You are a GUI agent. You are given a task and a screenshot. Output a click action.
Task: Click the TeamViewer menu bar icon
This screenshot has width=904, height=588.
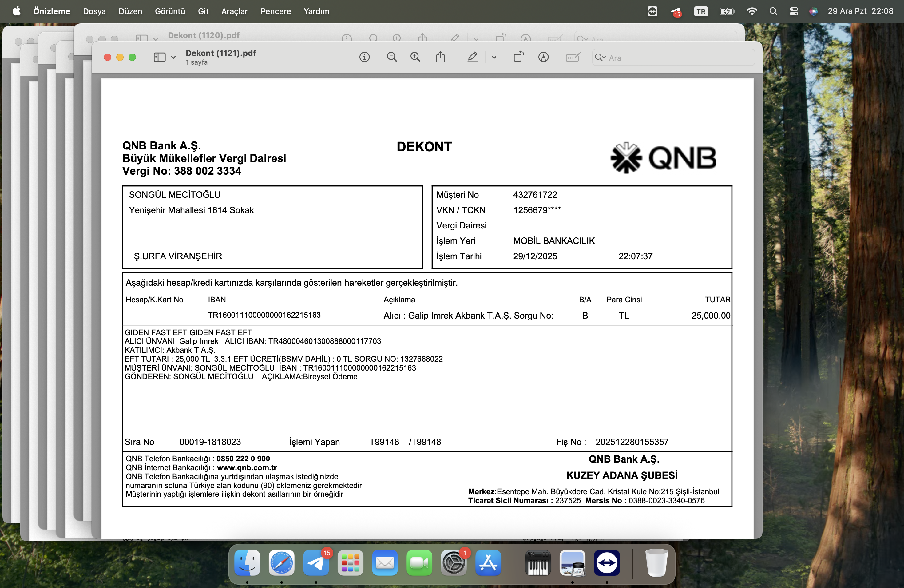point(652,11)
